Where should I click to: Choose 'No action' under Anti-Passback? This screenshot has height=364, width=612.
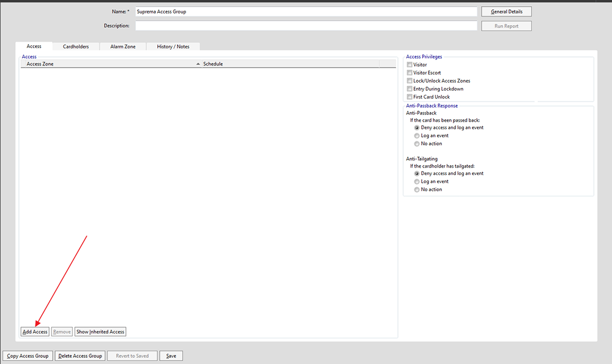tap(417, 144)
